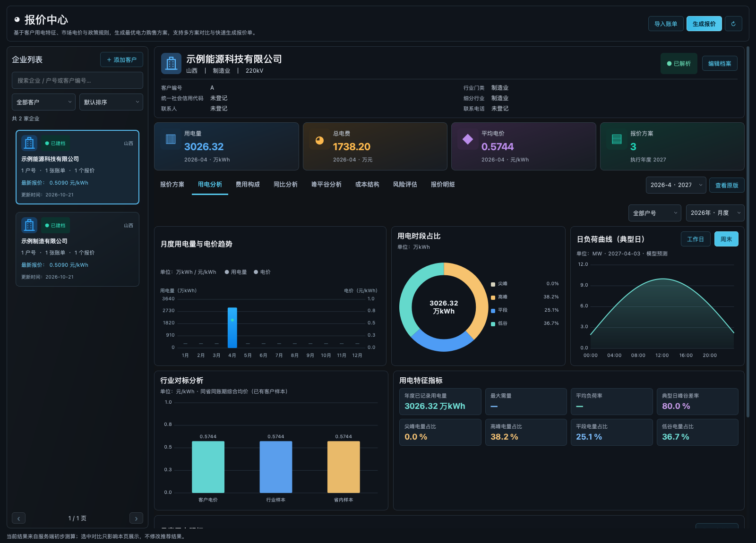
Task: Toggle 尖峰 legend in donut chart
Action: tap(499, 284)
